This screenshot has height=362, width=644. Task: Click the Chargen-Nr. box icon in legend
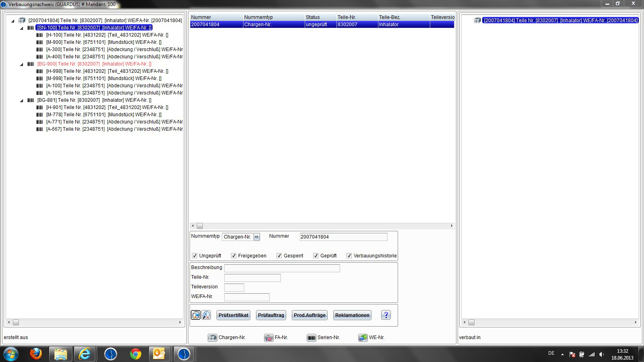coord(212,338)
